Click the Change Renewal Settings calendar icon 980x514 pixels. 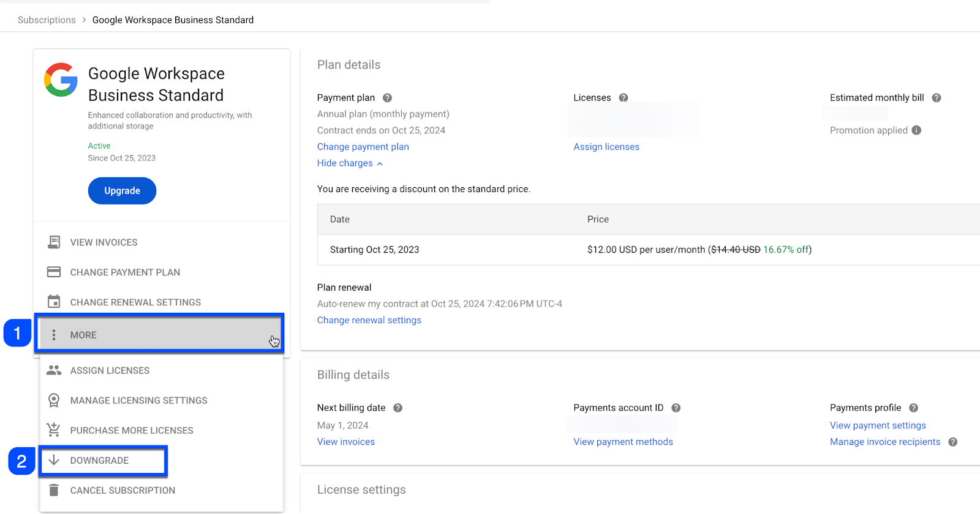54,302
